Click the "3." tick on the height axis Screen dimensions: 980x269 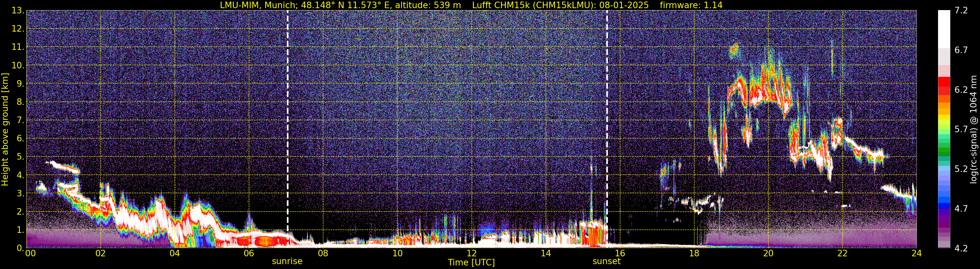click(20, 193)
